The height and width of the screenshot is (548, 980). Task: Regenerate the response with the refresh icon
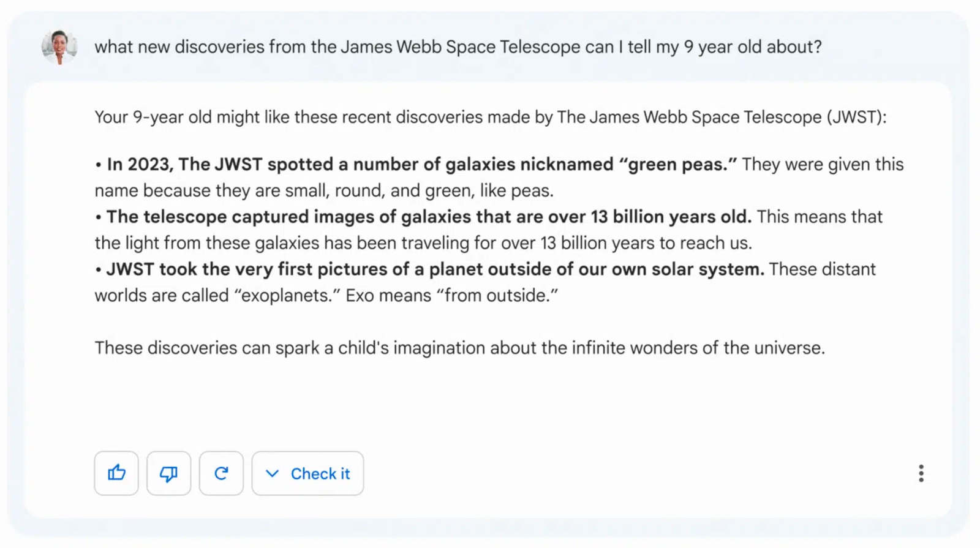pyautogui.click(x=221, y=473)
